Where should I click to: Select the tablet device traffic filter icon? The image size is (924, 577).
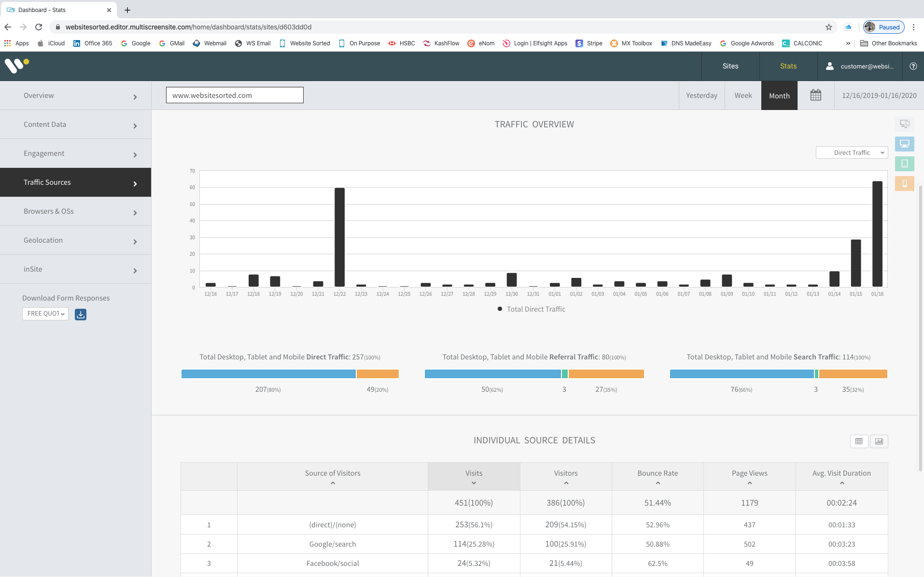[904, 164]
